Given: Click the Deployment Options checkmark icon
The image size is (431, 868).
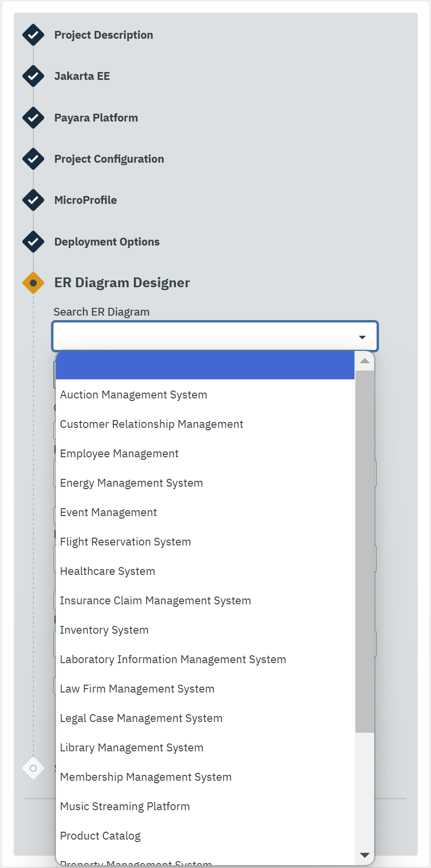Looking at the screenshot, I should pos(33,242).
